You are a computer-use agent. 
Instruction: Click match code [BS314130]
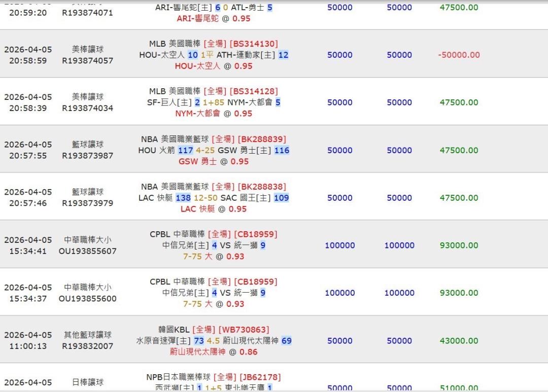[x=254, y=44]
